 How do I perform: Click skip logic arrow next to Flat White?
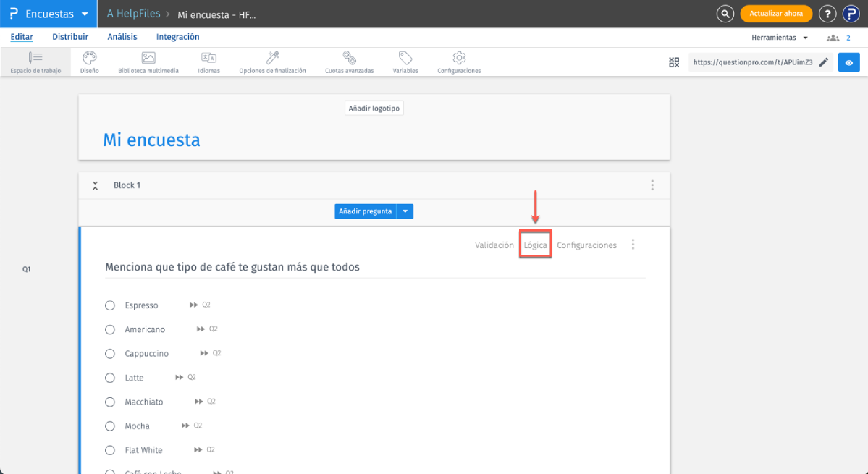pyautogui.click(x=198, y=449)
